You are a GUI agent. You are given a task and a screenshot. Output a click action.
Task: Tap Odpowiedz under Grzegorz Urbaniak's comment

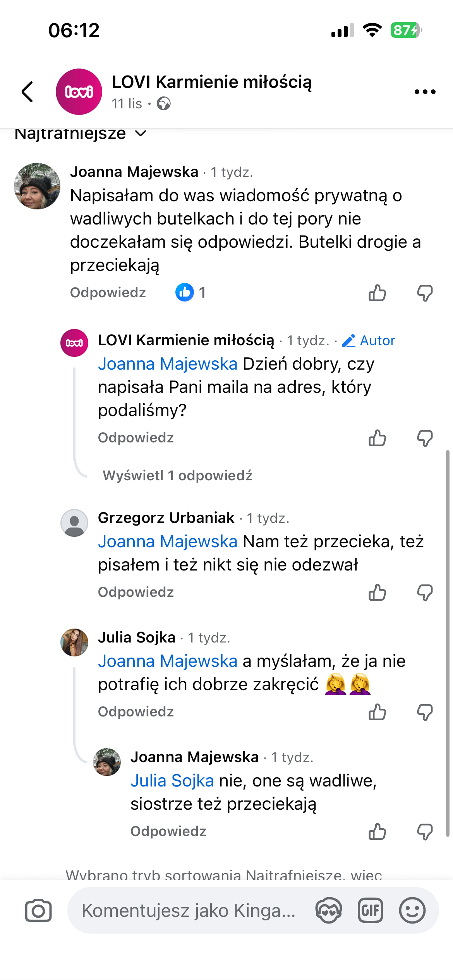pyautogui.click(x=136, y=592)
